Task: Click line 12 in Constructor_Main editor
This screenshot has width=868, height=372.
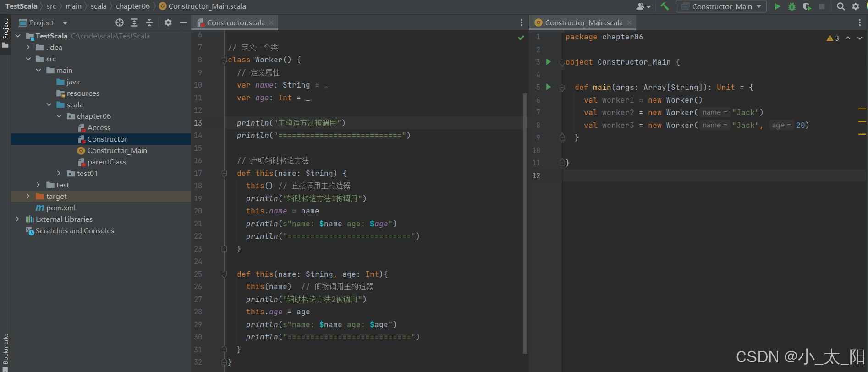Action: [714, 175]
